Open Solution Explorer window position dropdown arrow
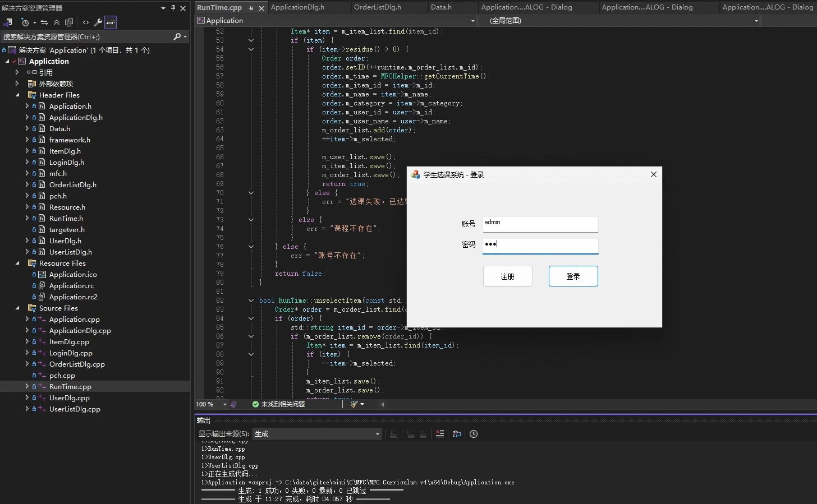 [163, 8]
